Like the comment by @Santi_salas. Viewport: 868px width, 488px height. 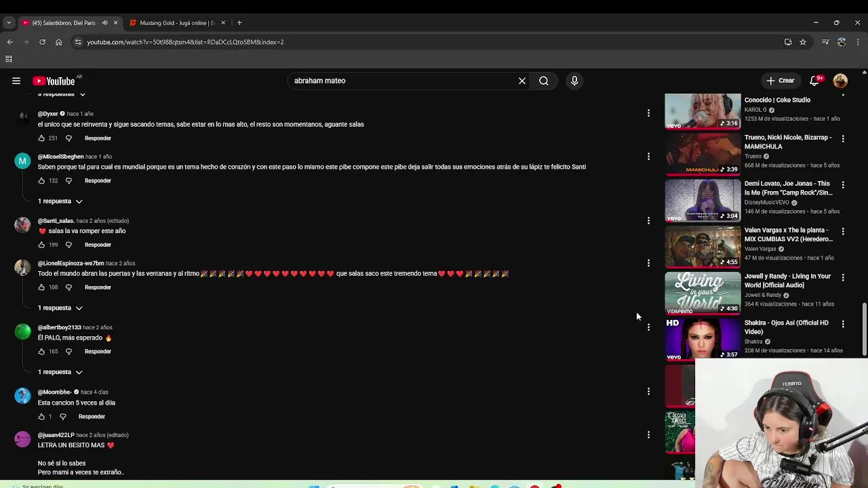[41, 245]
